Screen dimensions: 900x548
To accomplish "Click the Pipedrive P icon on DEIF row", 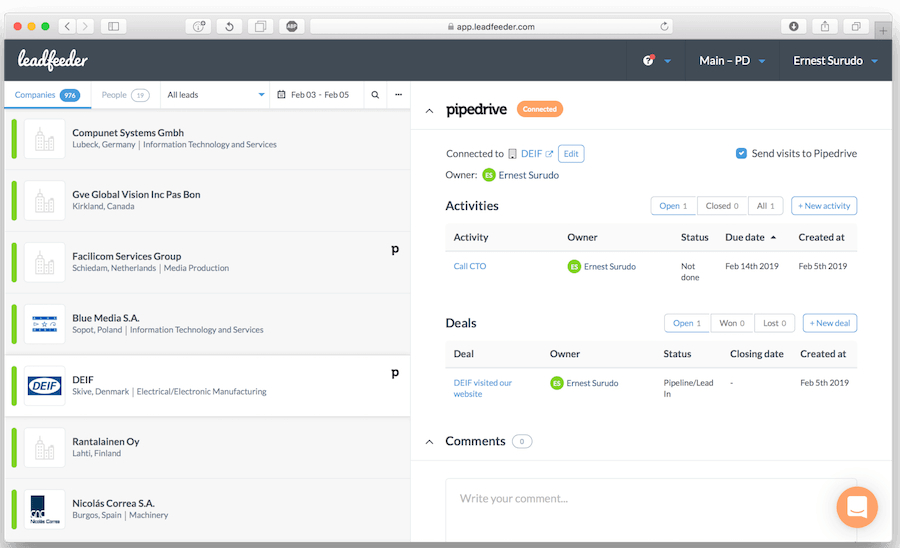I will click(x=395, y=373).
